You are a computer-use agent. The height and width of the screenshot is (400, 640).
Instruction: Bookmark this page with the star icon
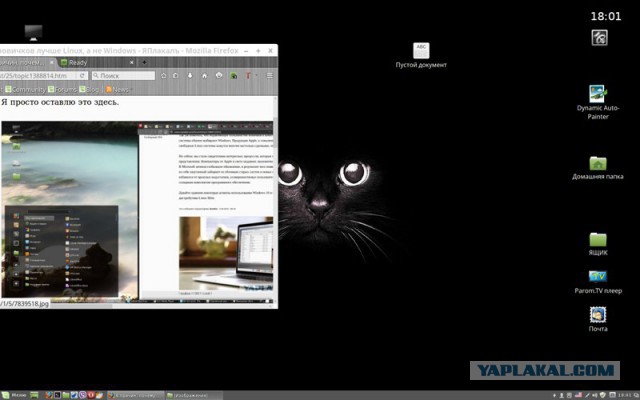pos(163,76)
